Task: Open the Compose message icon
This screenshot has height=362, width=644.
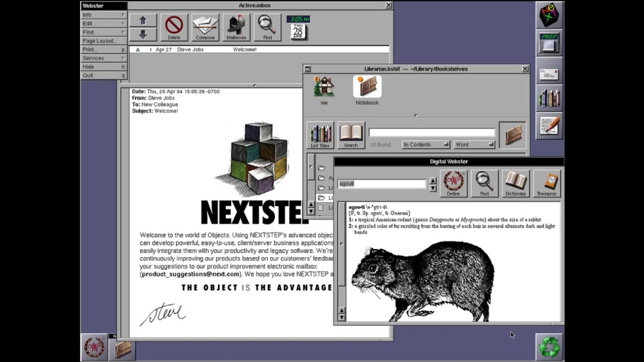Action: point(205,27)
